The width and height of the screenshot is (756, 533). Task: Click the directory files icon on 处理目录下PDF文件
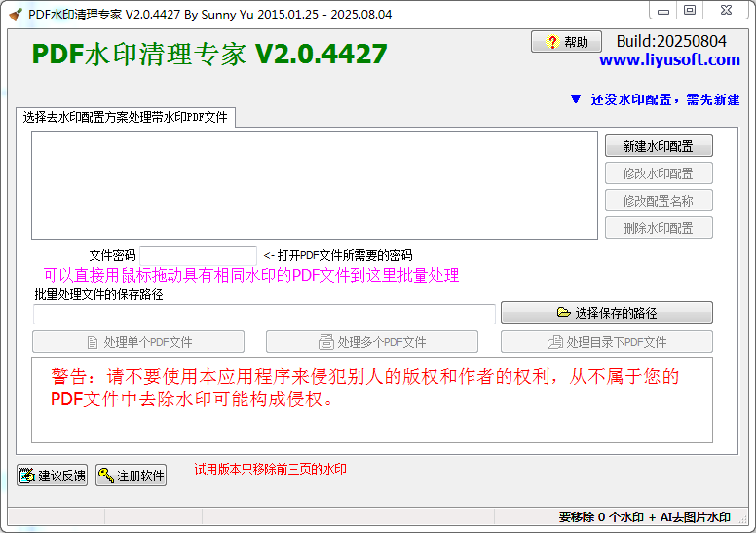tap(555, 342)
